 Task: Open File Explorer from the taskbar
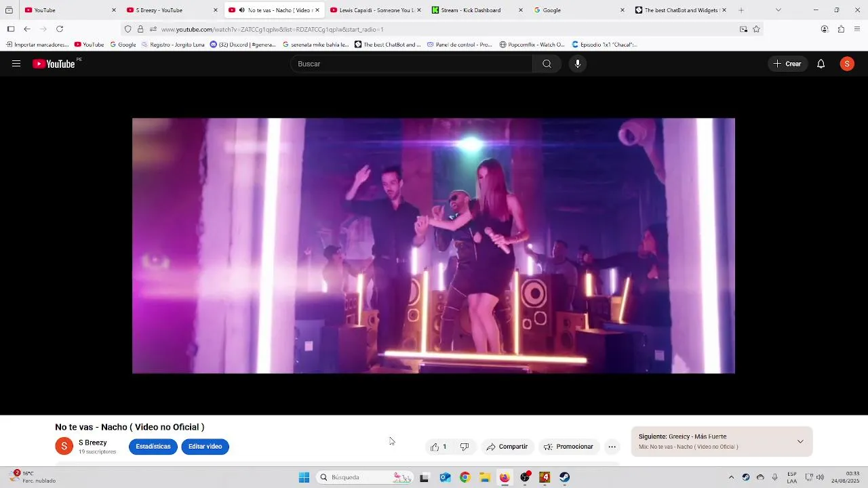tap(485, 477)
